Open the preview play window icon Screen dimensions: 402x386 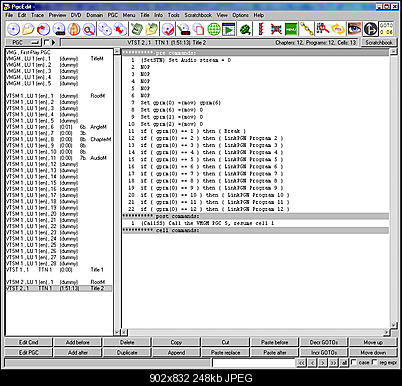point(229,29)
